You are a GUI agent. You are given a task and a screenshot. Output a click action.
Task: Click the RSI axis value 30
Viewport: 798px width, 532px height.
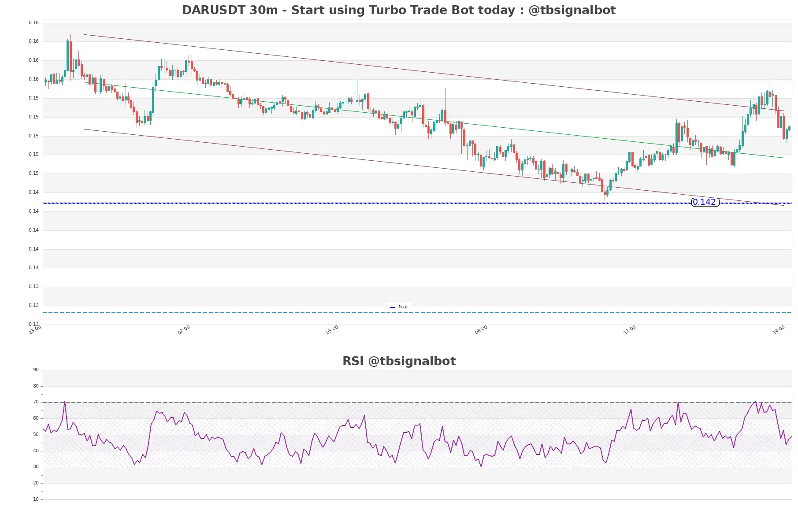coord(36,466)
